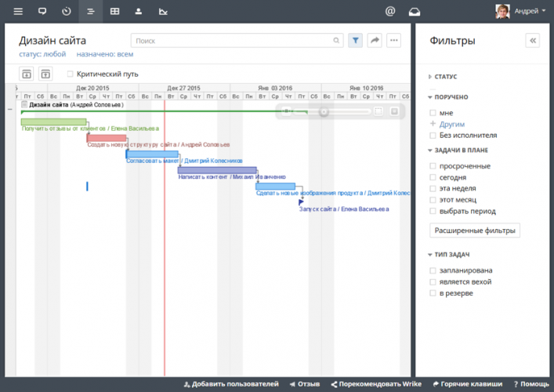Open 'Добавить пользователей' in bottom bar
554x392 pixels.
tap(230, 384)
